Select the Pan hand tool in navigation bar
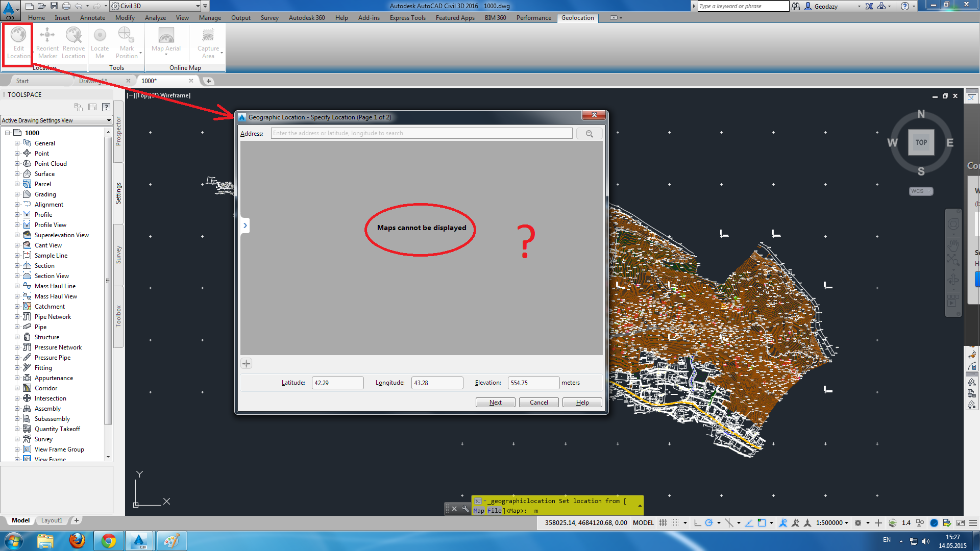The image size is (980, 551). click(953, 244)
